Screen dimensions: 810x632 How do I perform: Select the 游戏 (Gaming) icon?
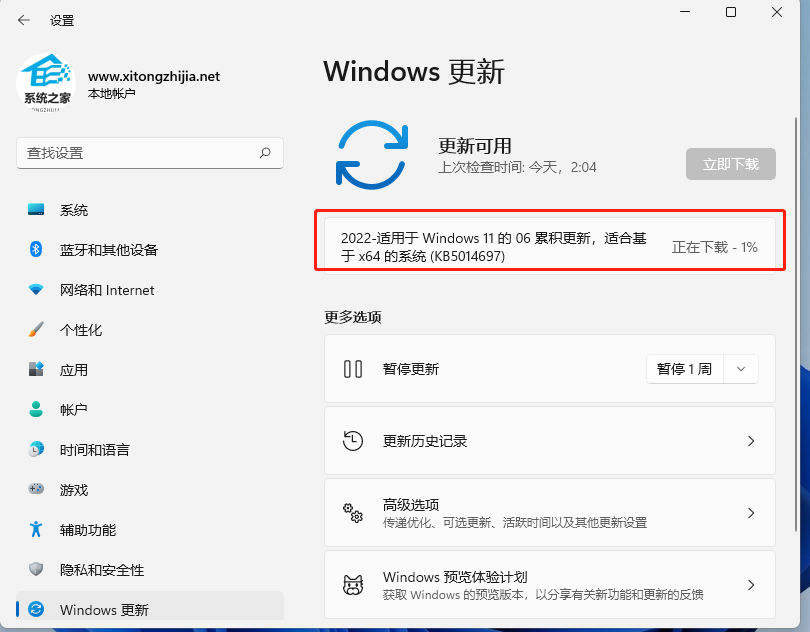point(34,489)
